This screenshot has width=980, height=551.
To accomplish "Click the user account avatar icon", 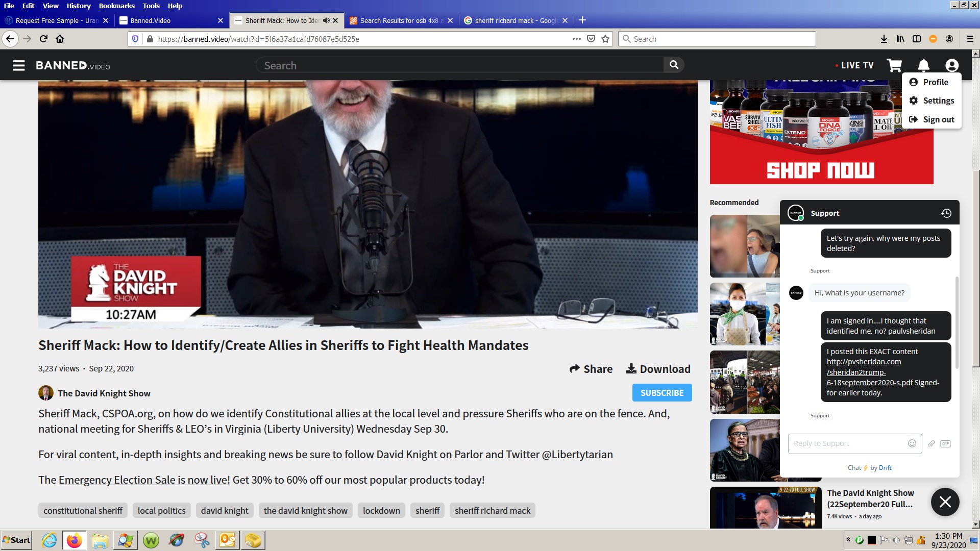I will (x=952, y=65).
